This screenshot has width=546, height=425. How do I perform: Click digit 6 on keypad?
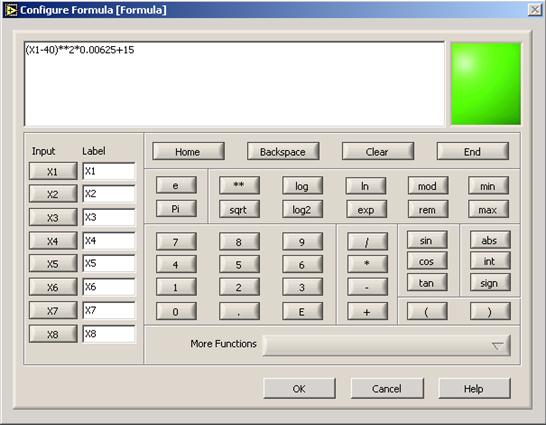point(302,264)
